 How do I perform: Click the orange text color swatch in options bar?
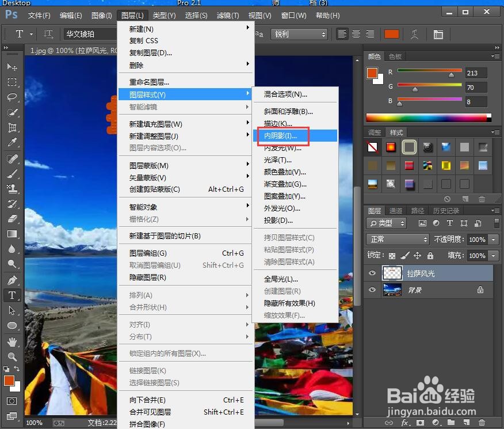click(392, 35)
